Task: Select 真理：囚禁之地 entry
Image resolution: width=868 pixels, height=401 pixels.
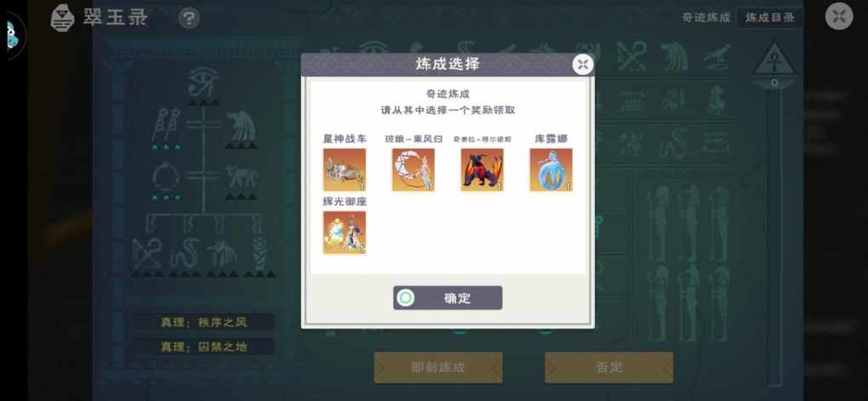Action: click(203, 347)
